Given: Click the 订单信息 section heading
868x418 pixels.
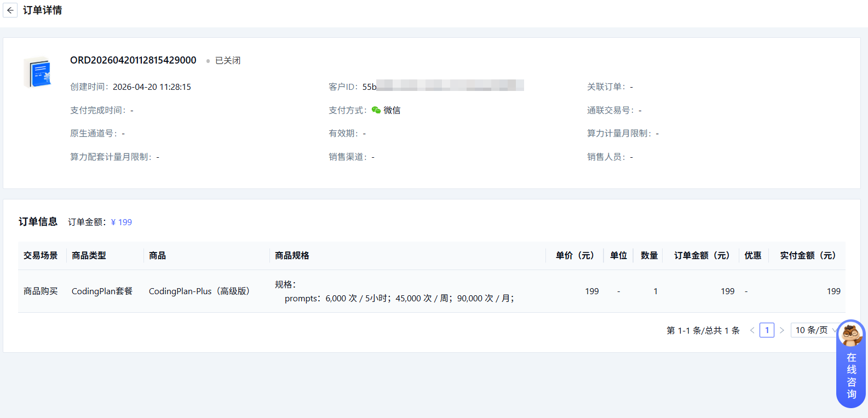Looking at the screenshot, I should click(x=38, y=221).
